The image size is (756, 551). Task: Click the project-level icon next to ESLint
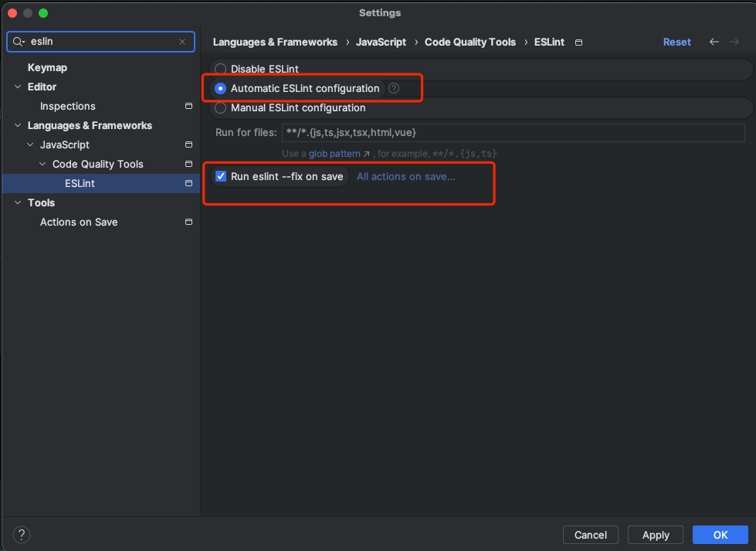[188, 183]
